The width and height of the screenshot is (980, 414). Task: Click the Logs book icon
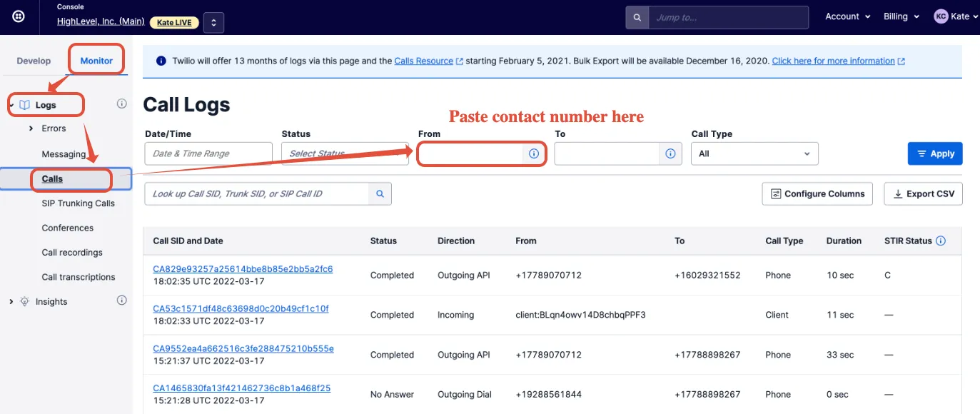coord(25,105)
